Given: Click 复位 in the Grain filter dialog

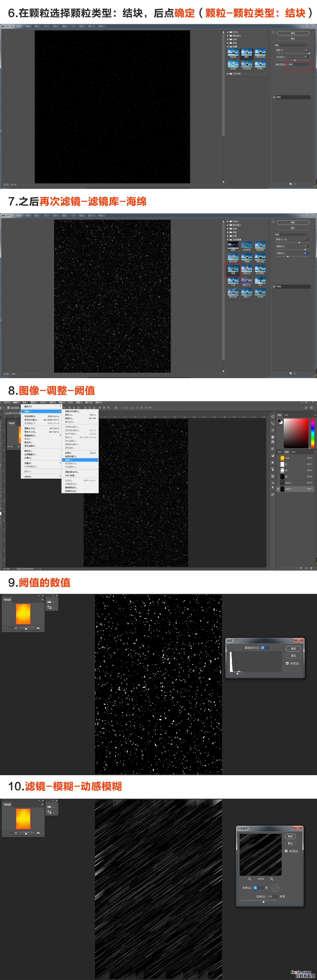Looking at the screenshot, I should (x=293, y=39).
